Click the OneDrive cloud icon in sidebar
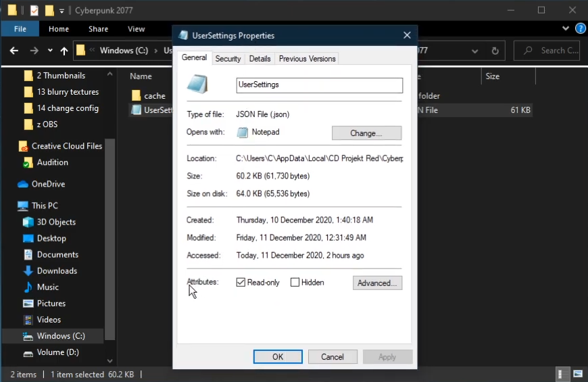 23,184
